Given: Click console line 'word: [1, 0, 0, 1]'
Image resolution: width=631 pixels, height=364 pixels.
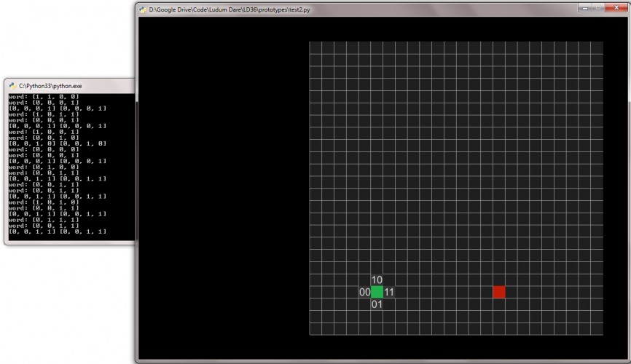Looking at the screenshot, I should (44, 132).
